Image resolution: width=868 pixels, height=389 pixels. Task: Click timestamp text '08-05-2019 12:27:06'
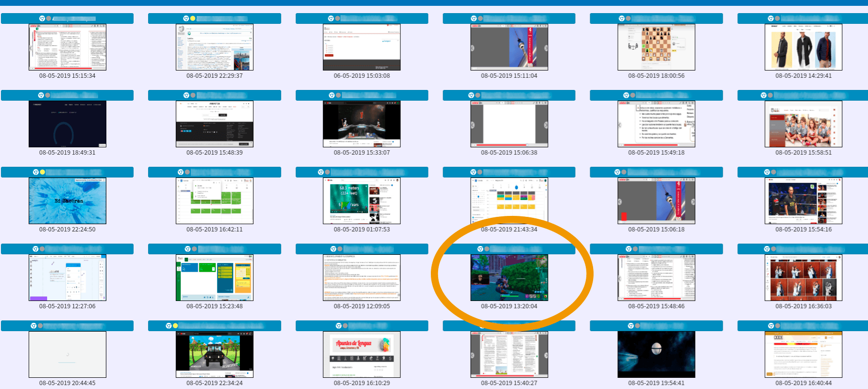click(x=68, y=306)
